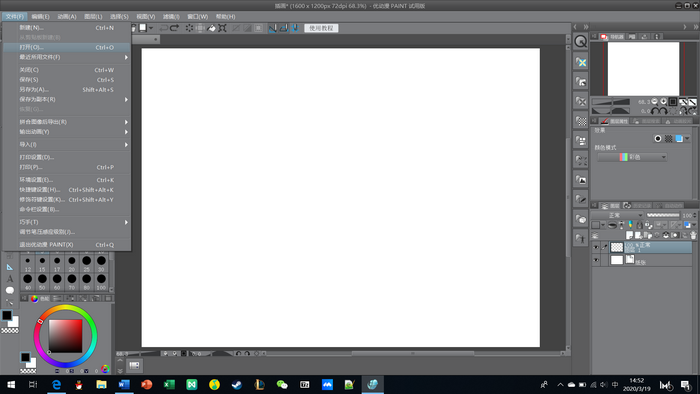This screenshot has width=700, height=394.
Task: Select the speech balloon tool
Action: pos(10,290)
